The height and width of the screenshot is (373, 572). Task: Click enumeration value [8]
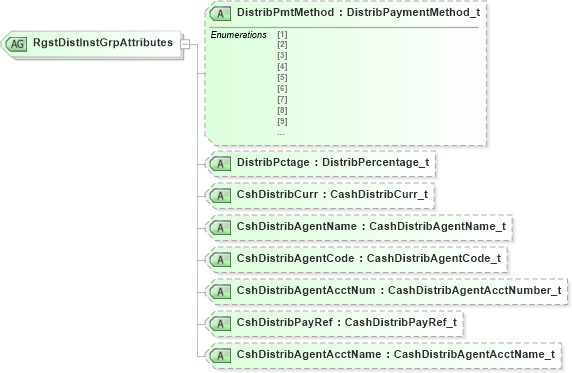[x=282, y=110]
